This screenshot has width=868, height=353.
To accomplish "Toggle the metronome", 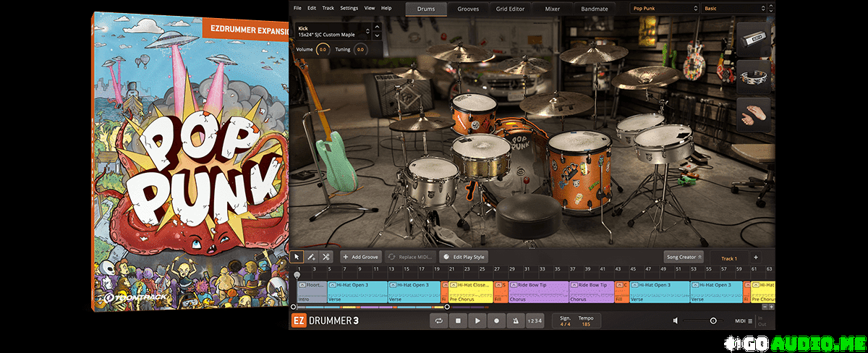I will (x=515, y=320).
